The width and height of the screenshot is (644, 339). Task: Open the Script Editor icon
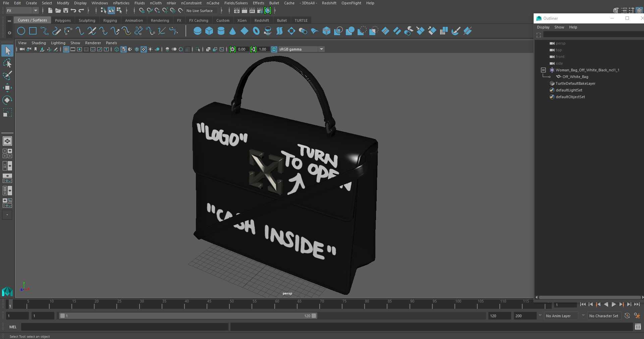pos(638,327)
